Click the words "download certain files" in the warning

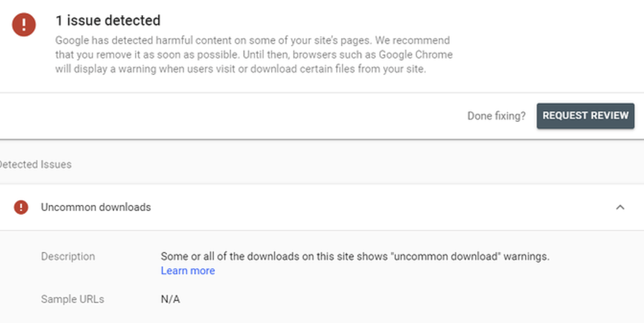[302, 69]
